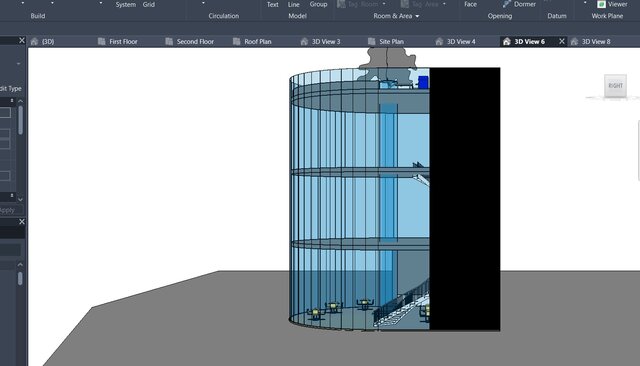640x366 pixels.
Task: Click the 3D View 6 tab house icon
Action: [507, 41]
